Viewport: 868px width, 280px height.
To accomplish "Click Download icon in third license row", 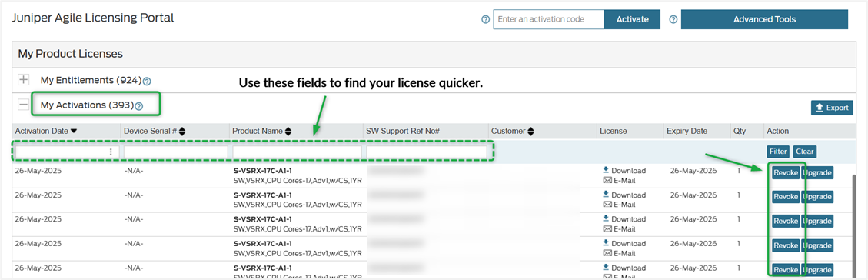I will pos(606,218).
